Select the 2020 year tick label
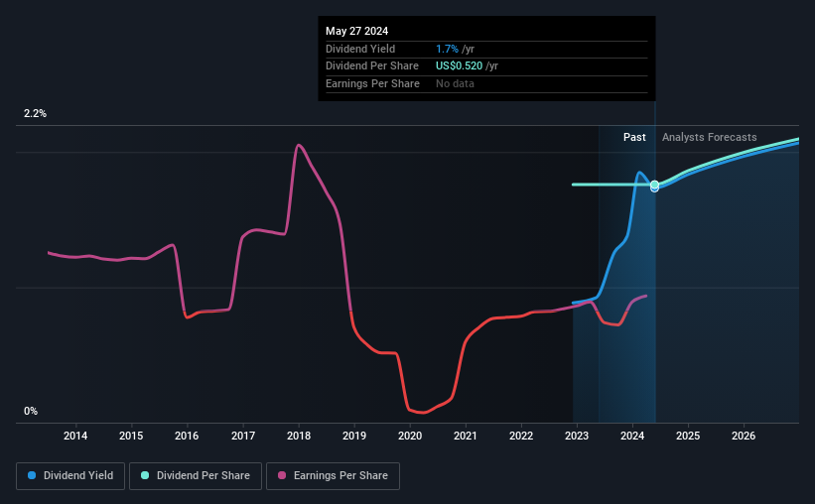The image size is (815, 504). tap(410, 436)
